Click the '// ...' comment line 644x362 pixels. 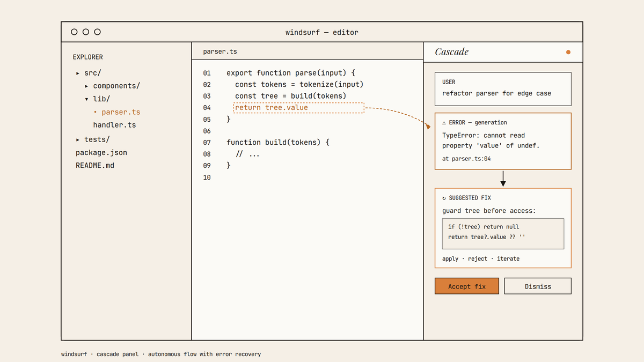click(x=247, y=154)
